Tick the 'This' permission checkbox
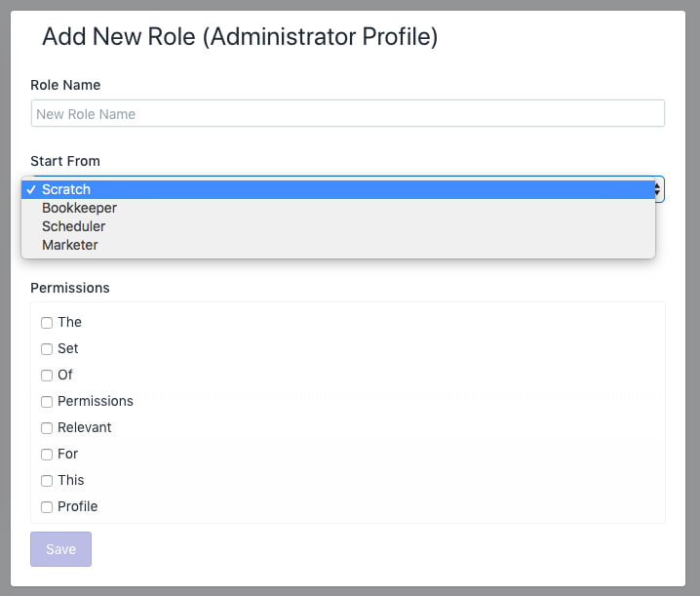Viewport: 700px width, 596px height. (x=47, y=481)
